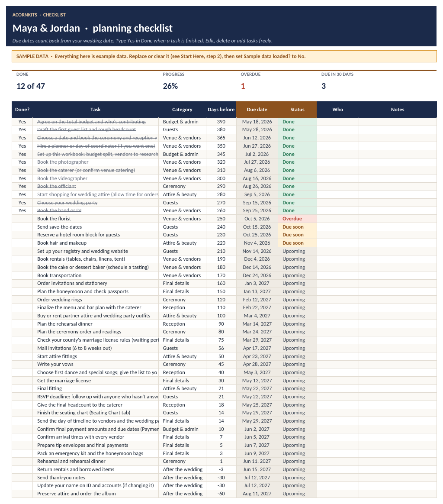Click 'Upcoming' status for 'Mail invitations'
The width and height of the screenshot is (443, 504).
297,348
